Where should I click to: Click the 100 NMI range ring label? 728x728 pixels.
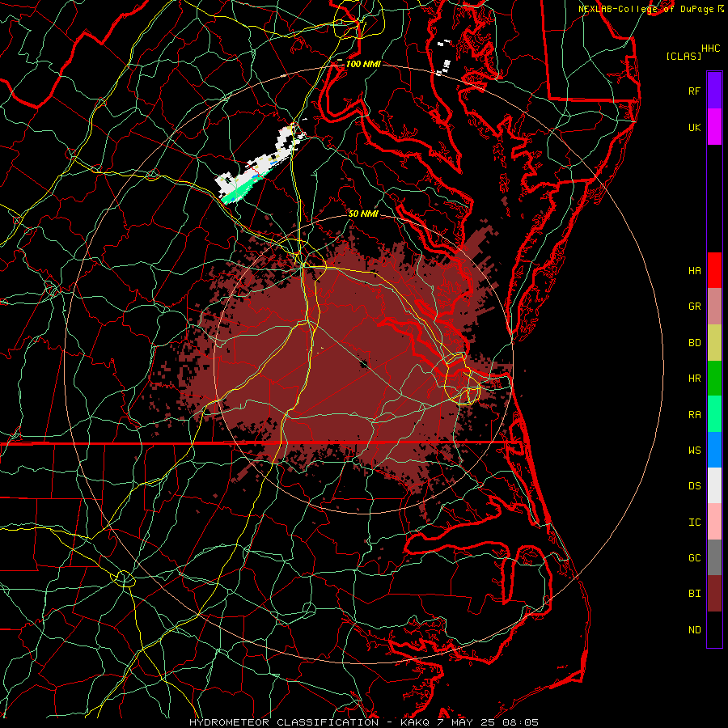362,64
